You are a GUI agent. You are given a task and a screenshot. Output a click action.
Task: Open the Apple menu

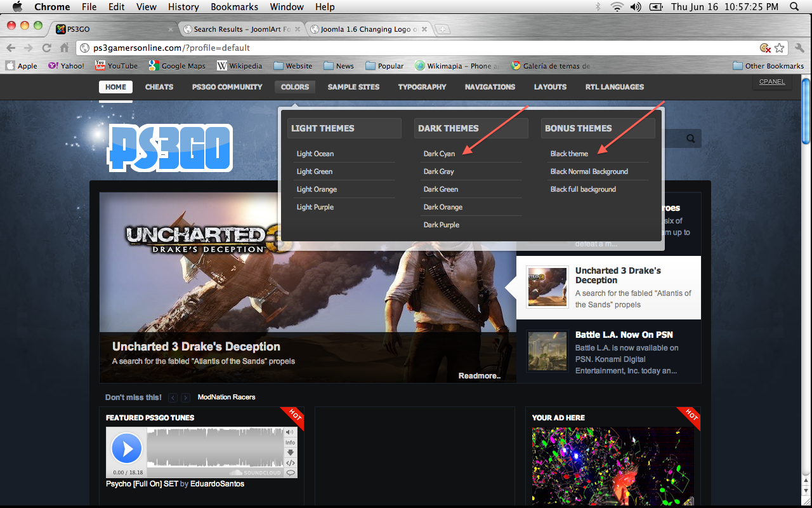pos(17,7)
